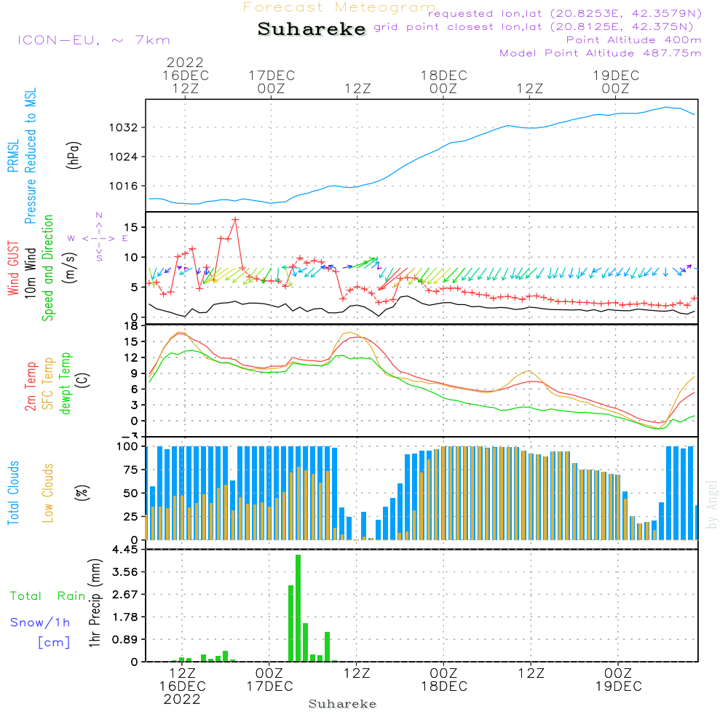This screenshot has height=728, width=728.
Task: Select the Forecast Meteogram heading
Action: click(x=339, y=7)
